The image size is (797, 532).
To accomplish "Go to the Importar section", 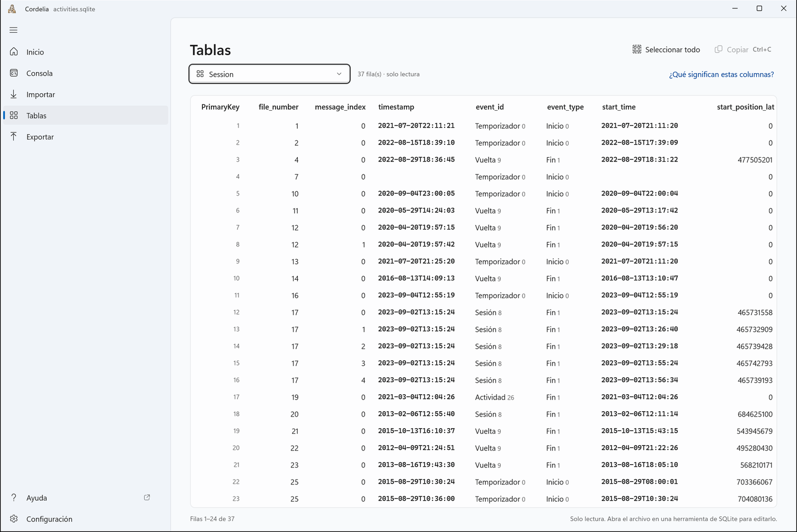I will [86, 94].
